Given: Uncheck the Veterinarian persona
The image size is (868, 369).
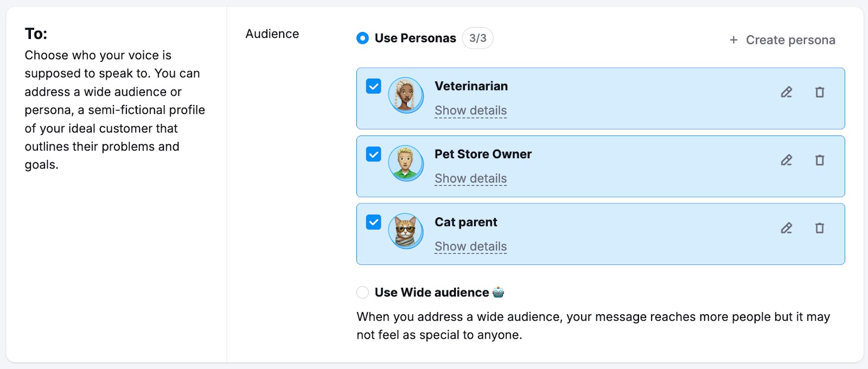Looking at the screenshot, I should click(373, 85).
